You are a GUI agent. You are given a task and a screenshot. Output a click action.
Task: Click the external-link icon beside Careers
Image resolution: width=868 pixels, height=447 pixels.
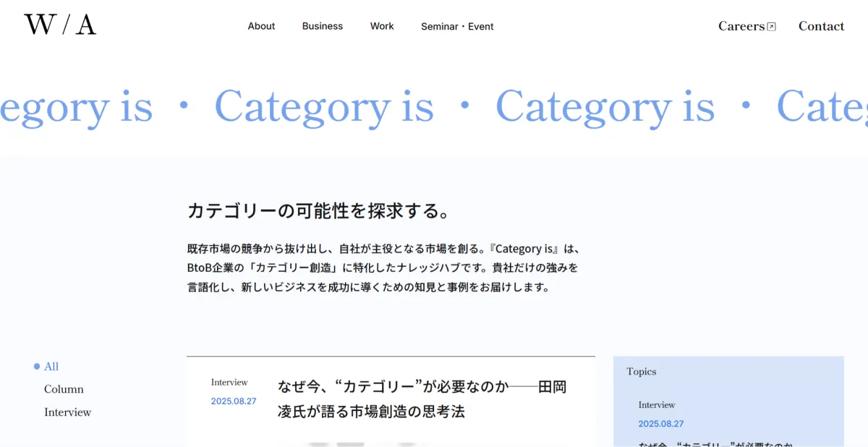(x=771, y=27)
